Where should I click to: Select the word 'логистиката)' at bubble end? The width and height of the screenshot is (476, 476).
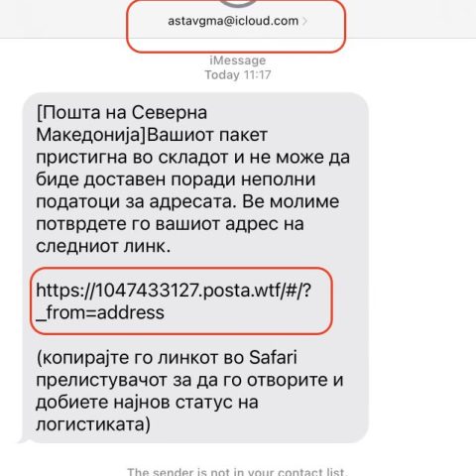[x=93, y=424]
